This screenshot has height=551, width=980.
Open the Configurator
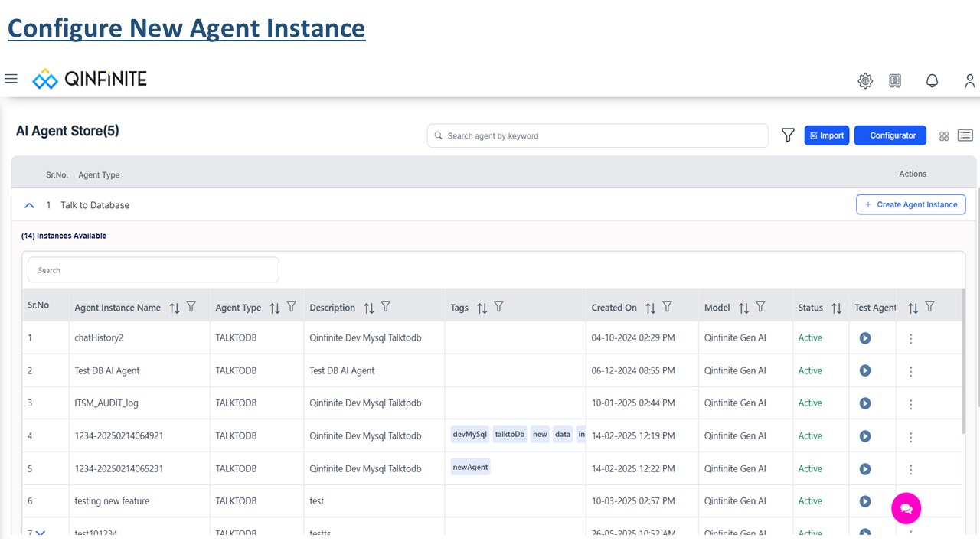(x=890, y=135)
